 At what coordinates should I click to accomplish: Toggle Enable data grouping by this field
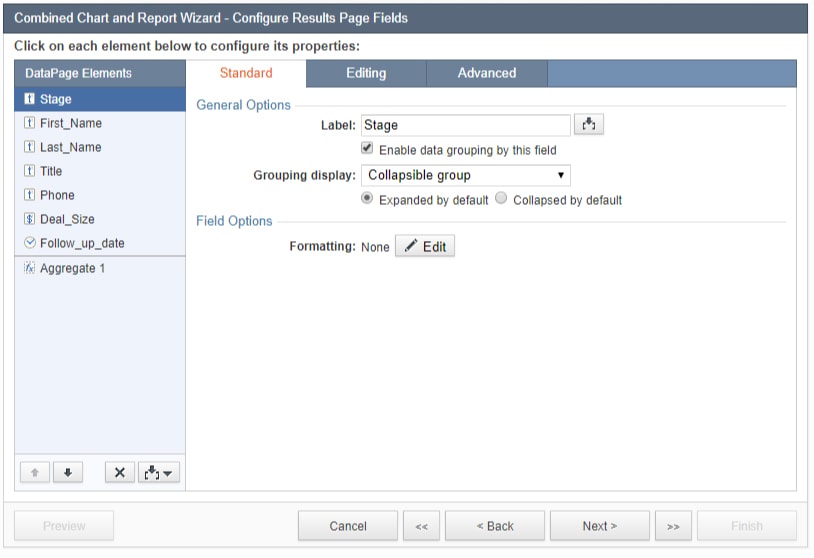(368, 149)
